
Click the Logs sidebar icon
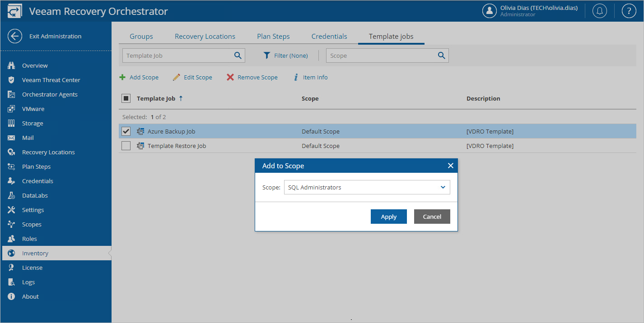(x=12, y=282)
